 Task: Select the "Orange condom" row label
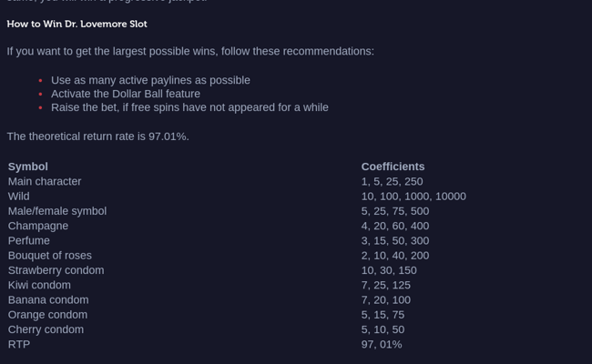[47, 315]
